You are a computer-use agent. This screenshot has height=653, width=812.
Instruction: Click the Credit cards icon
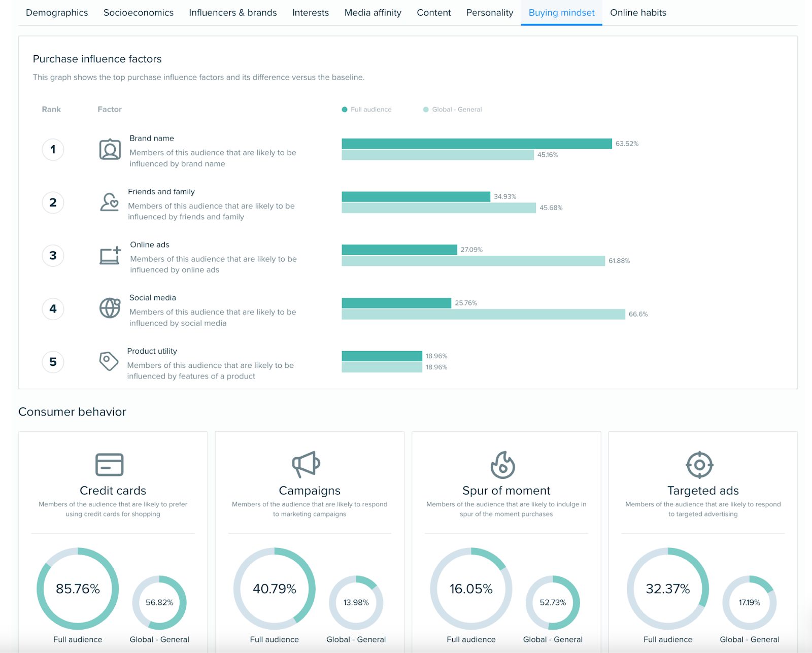[109, 464]
